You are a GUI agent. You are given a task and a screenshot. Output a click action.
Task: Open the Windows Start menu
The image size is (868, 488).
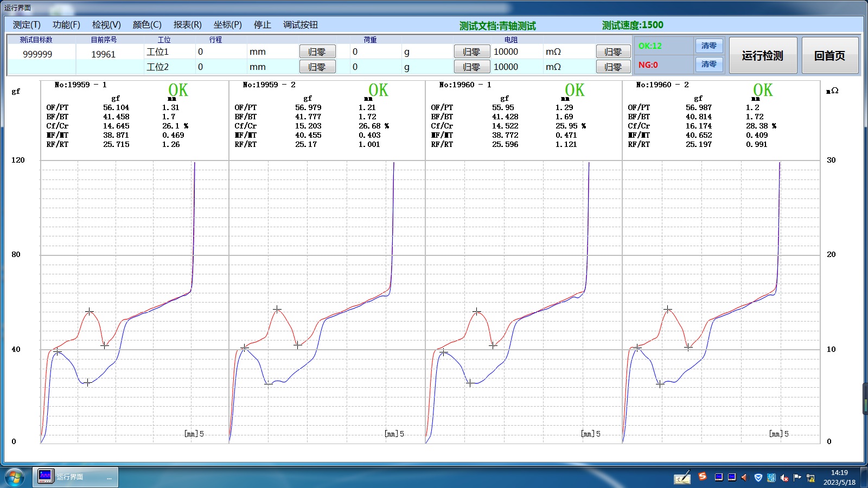point(15,477)
